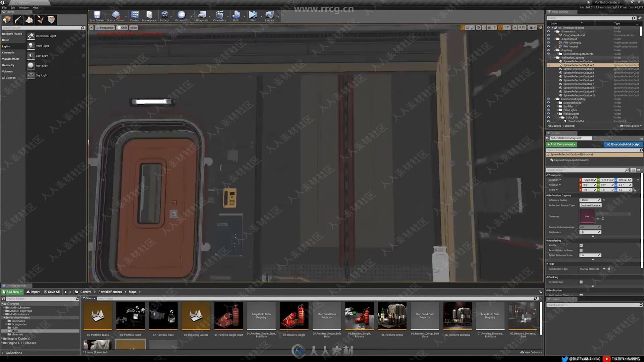Click the Import button
644x362 pixels.
pos(33,292)
